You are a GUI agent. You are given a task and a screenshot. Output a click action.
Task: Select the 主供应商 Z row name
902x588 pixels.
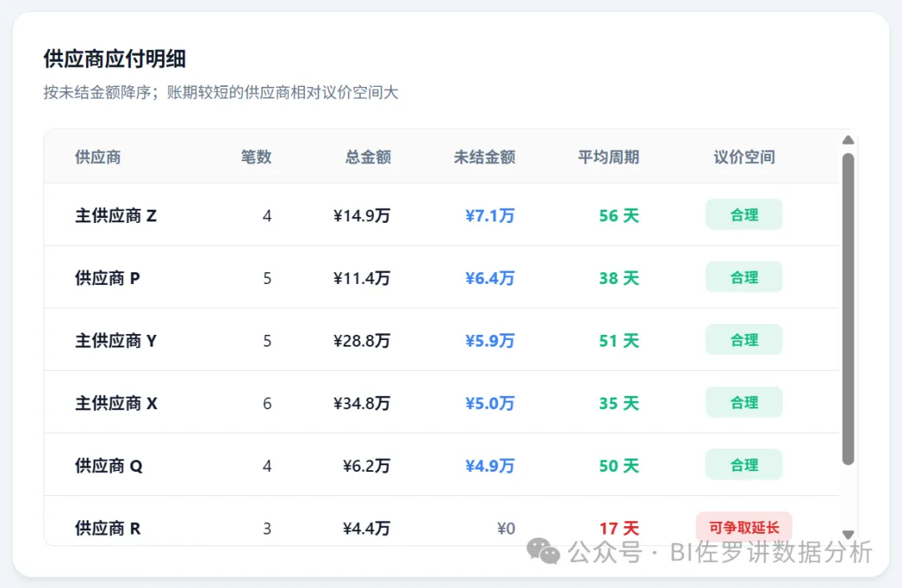tap(115, 215)
